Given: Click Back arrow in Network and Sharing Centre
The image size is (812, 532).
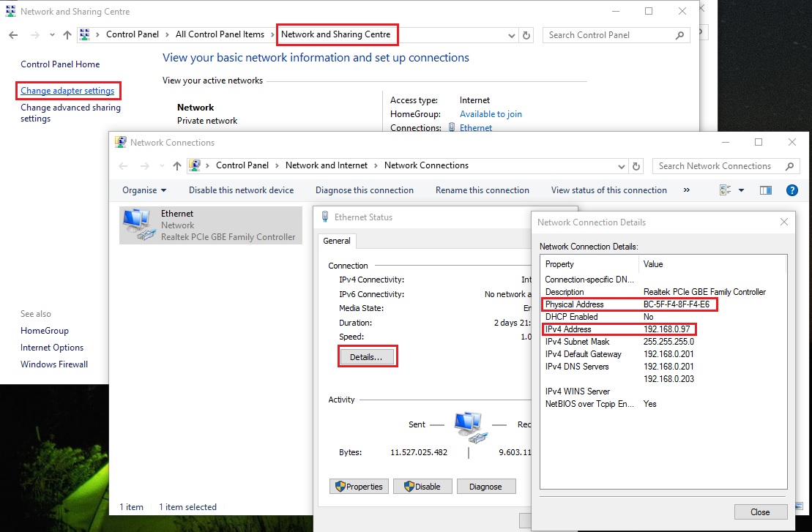Looking at the screenshot, I should tap(13, 35).
